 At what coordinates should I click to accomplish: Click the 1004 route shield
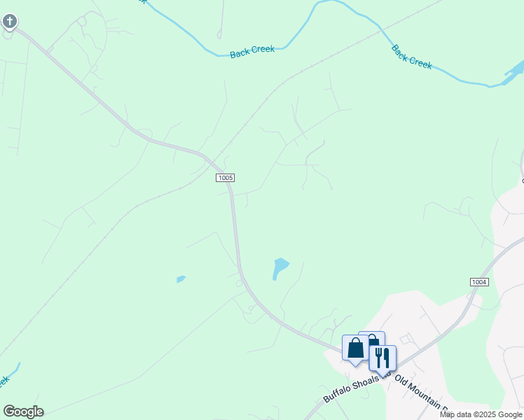click(479, 282)
